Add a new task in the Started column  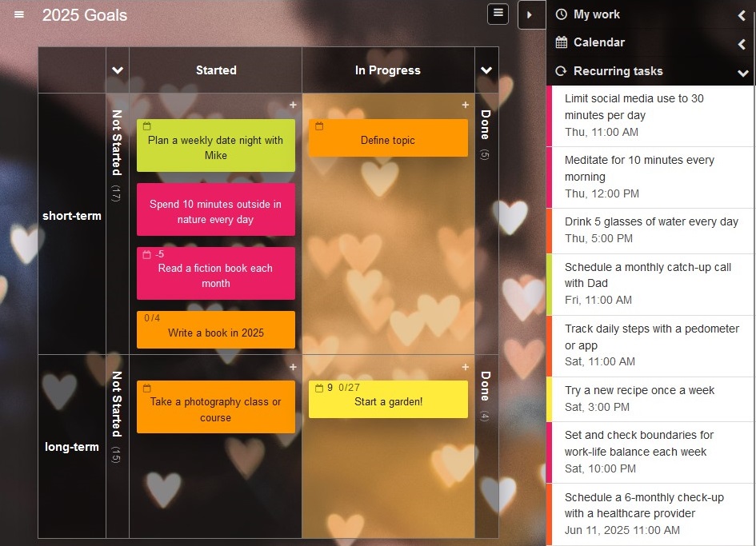293,105
